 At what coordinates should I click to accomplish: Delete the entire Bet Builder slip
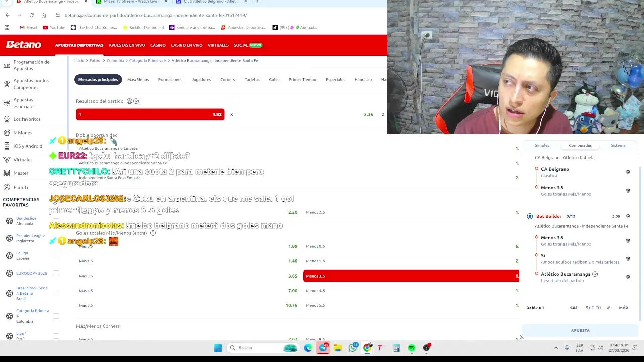(628, 216)
